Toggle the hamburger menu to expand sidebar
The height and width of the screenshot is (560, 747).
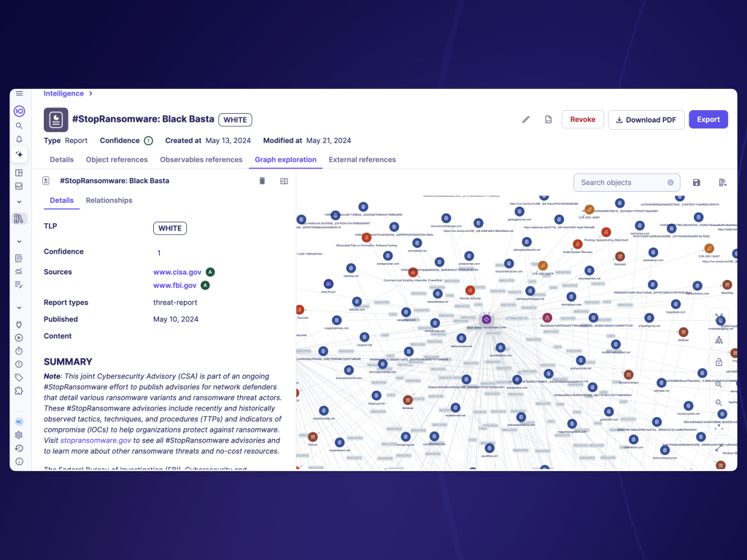click(x=19, y=93)
